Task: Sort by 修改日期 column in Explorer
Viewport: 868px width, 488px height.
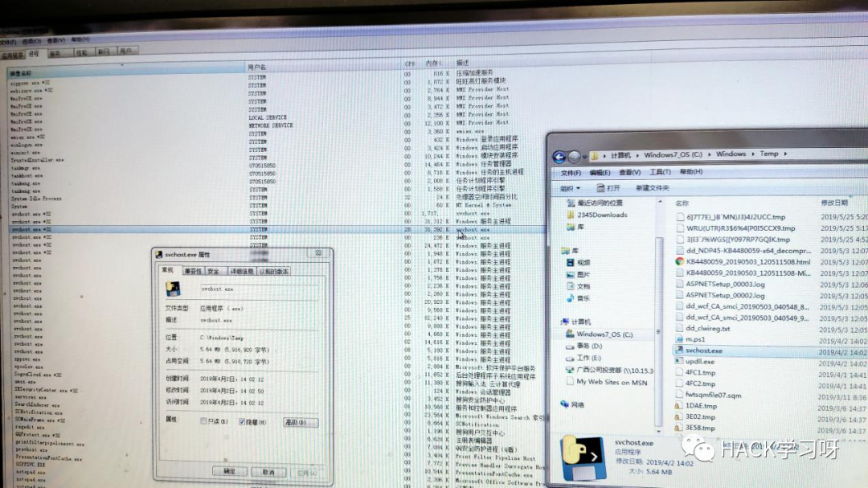Action: pyautogui.click(x=834, y=203)
